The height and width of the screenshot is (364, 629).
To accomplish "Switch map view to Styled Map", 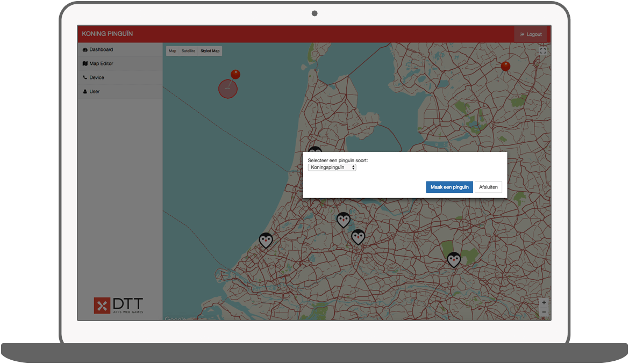I will [x=210, y=51].
